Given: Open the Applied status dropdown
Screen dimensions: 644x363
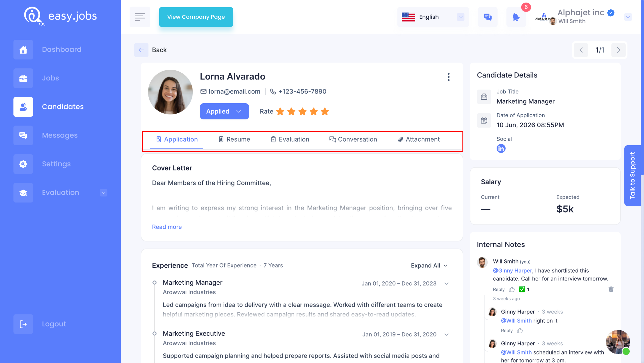Looking at the screenshot, I should point(224,111).
